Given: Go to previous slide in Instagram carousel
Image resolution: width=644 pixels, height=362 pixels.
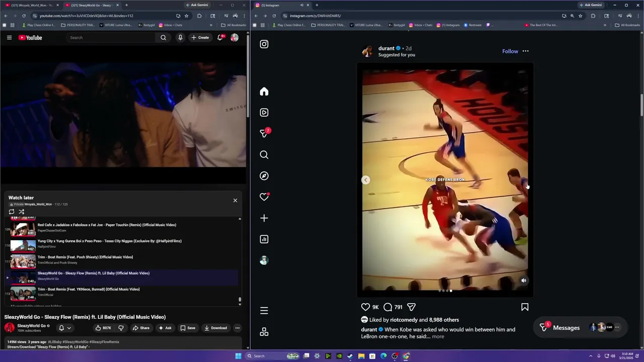Looking at the screenshot, I should pyautogui.click(x=366, y=180).
